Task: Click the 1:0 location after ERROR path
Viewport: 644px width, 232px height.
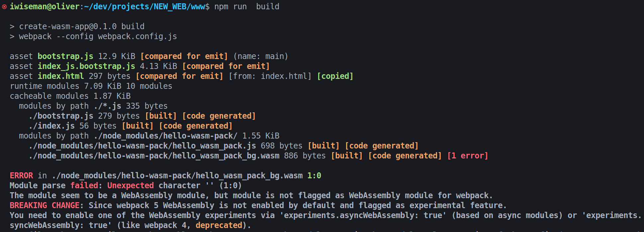Action: pos(314,176)
